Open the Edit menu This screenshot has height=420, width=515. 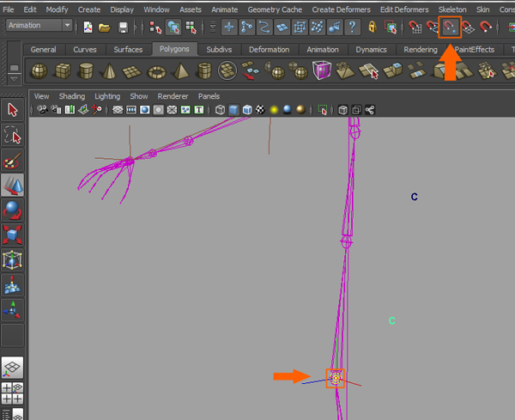point(30,9)
